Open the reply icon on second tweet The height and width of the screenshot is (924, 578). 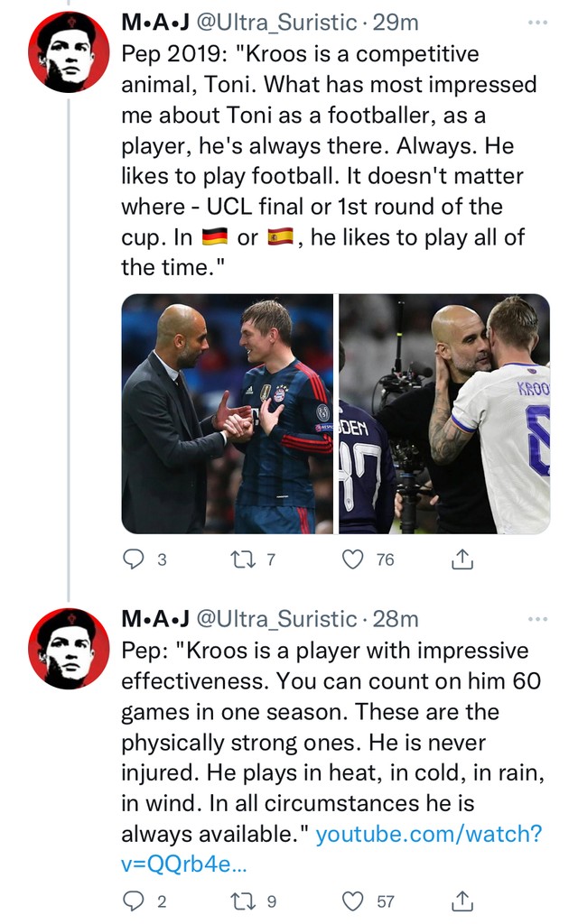pos(134,901)
